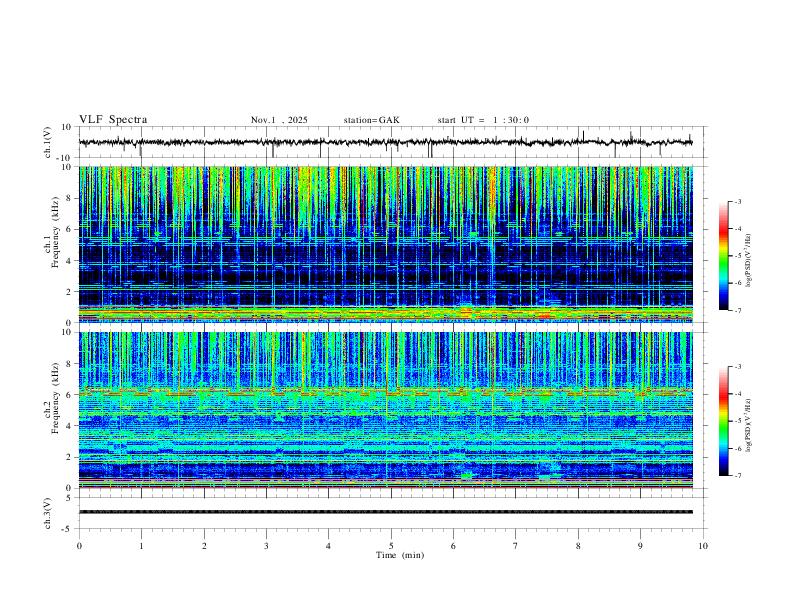Click the ch.2 spectrogram color scale bar
This screenshot has height=612, width=792.
[x=723, y=421]
